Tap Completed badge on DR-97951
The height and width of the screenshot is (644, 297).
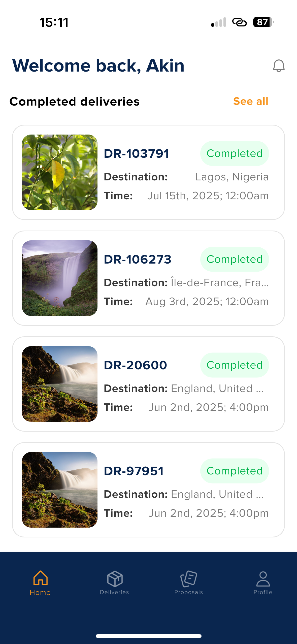tap(235, 471)
